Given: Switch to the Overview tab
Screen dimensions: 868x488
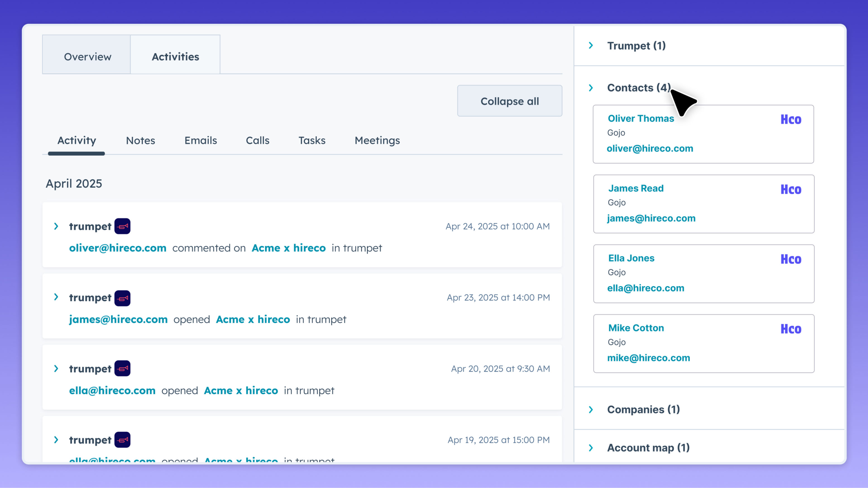Looking at the screenshot, I should [x=87, y=57].
